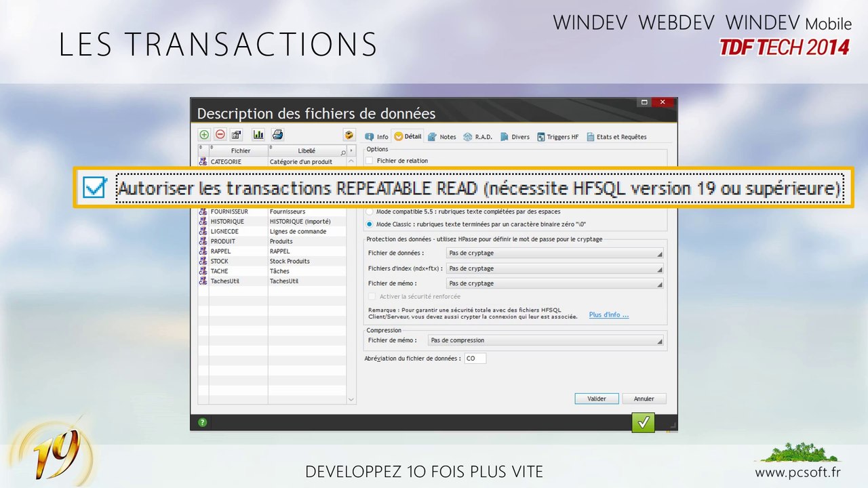Select the Stock Produits cell
This screenshot has height=488, width=868.
point(307,261)
